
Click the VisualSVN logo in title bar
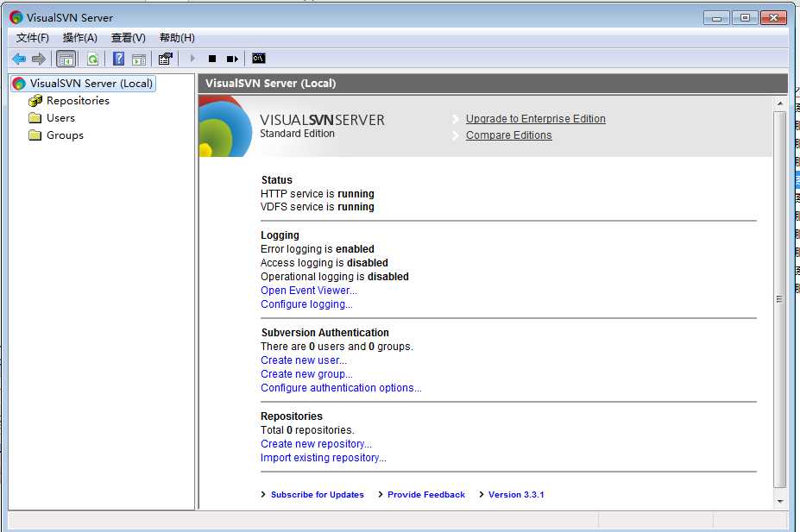pos(16,17)
